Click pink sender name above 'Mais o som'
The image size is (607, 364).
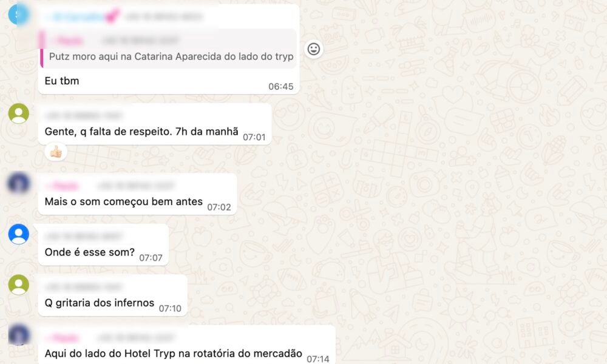pos(63,186)
